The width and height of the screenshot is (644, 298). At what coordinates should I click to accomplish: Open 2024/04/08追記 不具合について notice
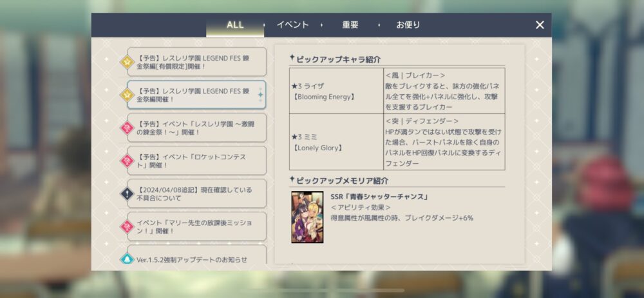pyautogui.click(x=196, y=194)
